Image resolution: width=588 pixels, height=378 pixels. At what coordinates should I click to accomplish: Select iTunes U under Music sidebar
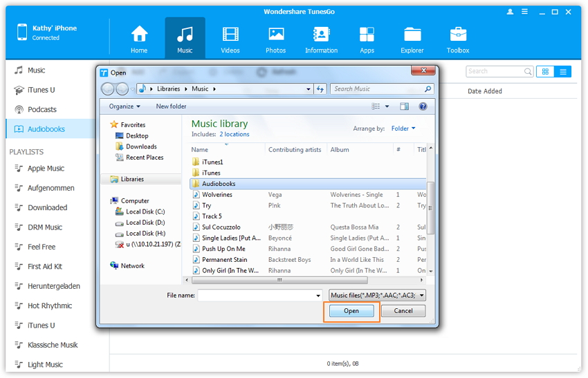pos(41,90)
